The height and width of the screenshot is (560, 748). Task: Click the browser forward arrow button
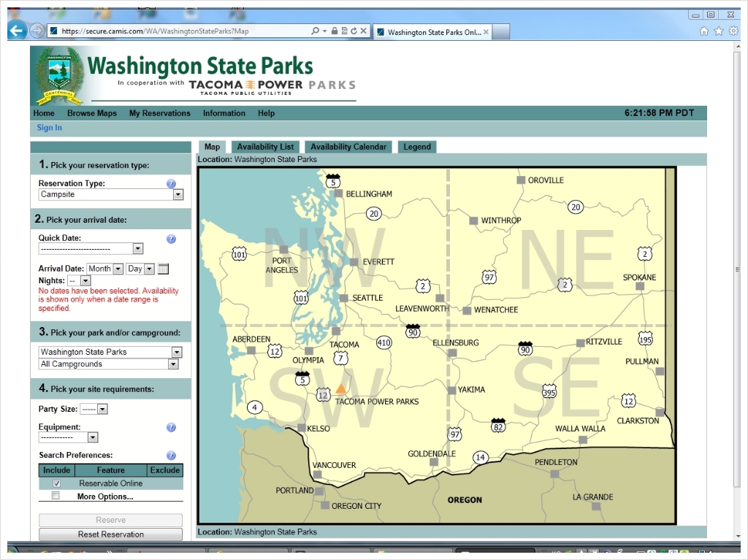(37, 31)
